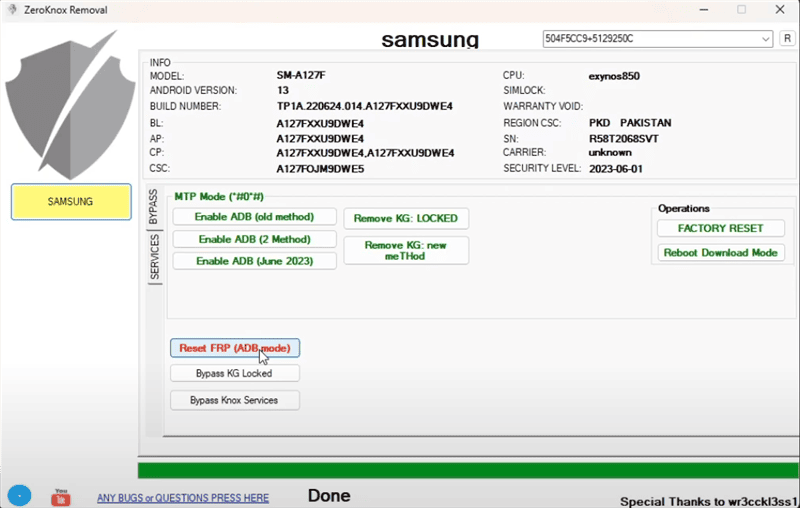800x508 pixels.
Task: Click Enable ADB (old method)
Action: (254, 217)
